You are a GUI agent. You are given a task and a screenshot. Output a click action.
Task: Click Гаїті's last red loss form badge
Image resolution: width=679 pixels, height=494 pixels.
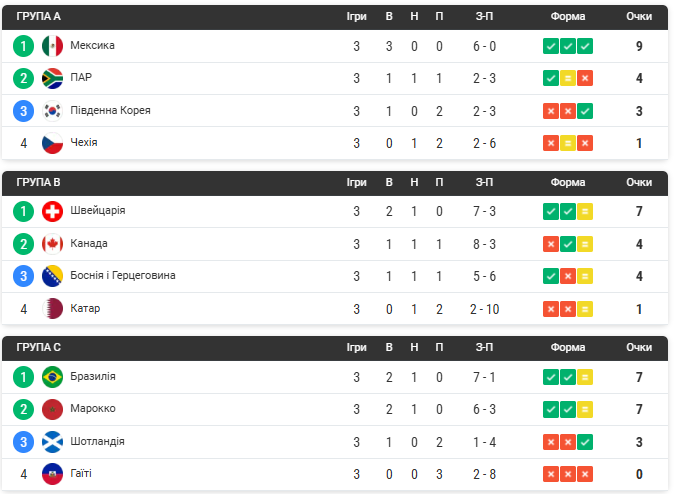585,474
